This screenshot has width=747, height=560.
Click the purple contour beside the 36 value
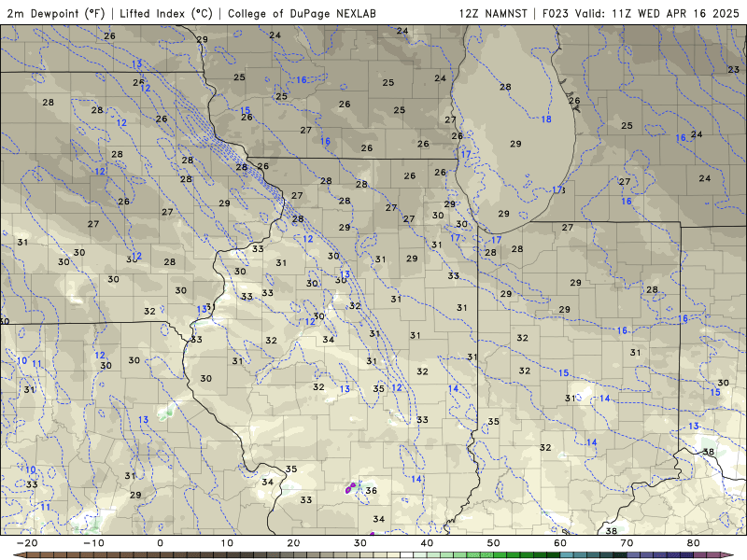[x=351, y=487]
